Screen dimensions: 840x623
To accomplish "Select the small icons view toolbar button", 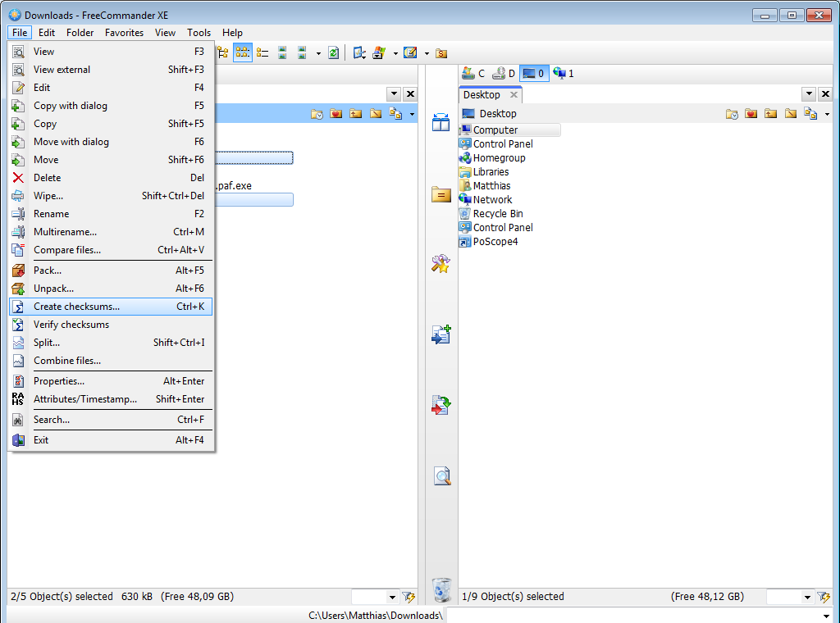I will (243, 53).
